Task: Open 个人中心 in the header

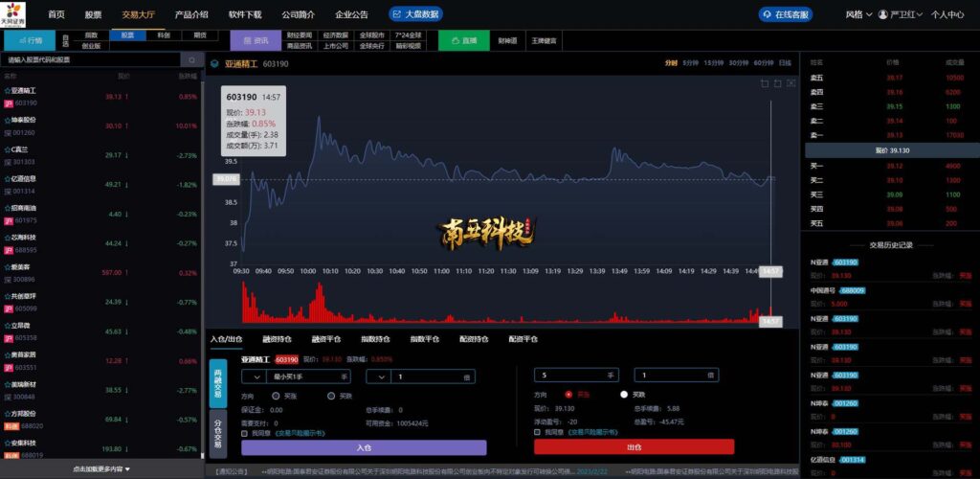Action: pos(947,14)
